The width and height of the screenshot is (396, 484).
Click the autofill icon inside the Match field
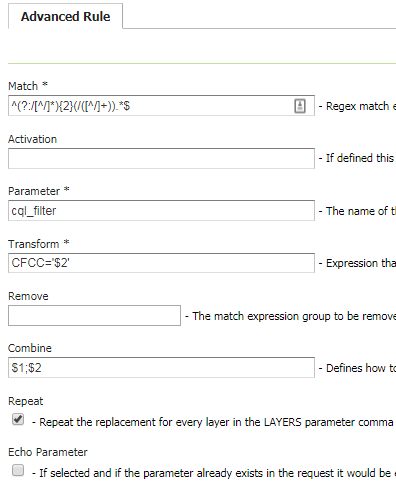tap(300, 106)
